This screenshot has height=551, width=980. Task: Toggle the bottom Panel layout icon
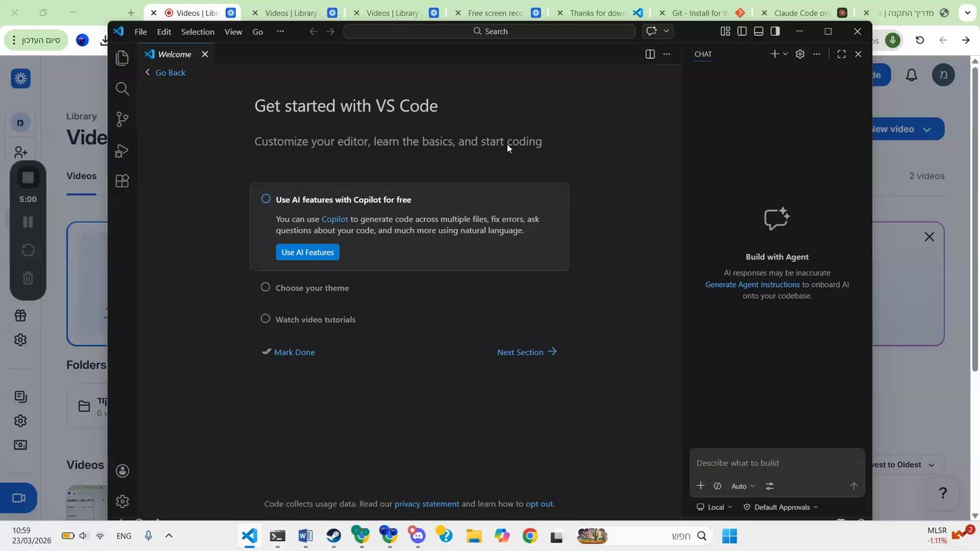[759, 31]
